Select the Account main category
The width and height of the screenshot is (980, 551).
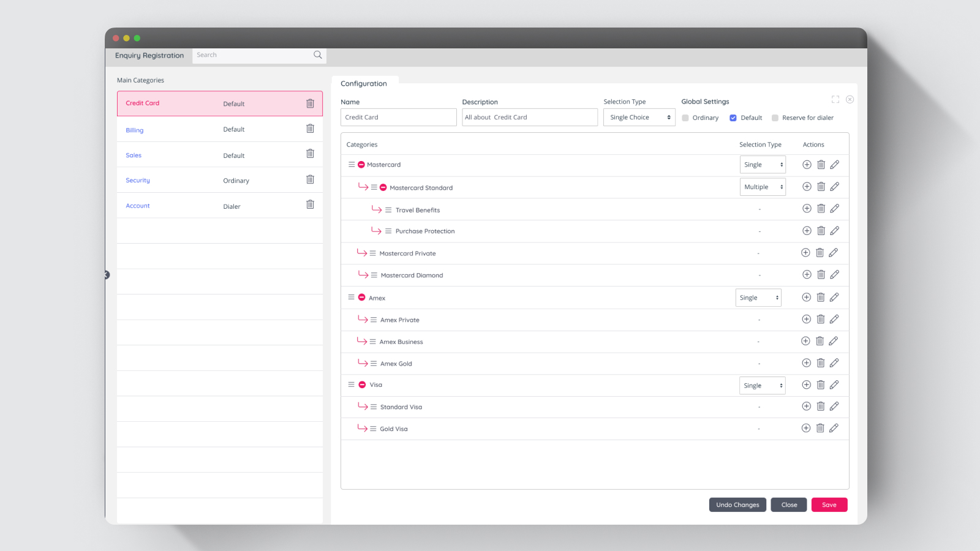click(220, 206)
